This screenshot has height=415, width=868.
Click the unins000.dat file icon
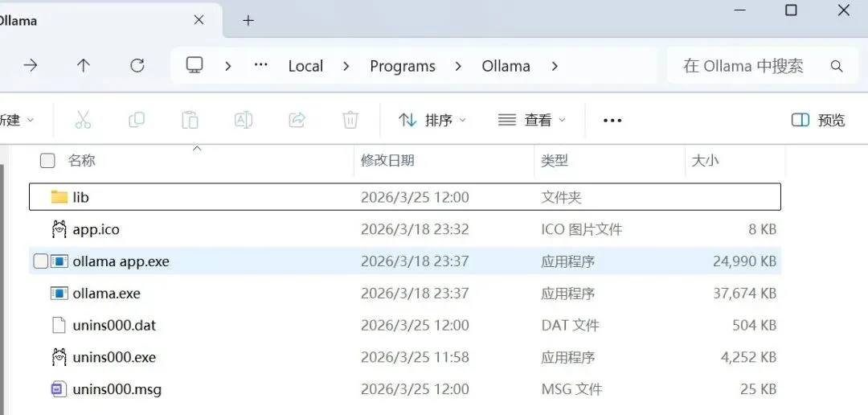pos(59,325)
